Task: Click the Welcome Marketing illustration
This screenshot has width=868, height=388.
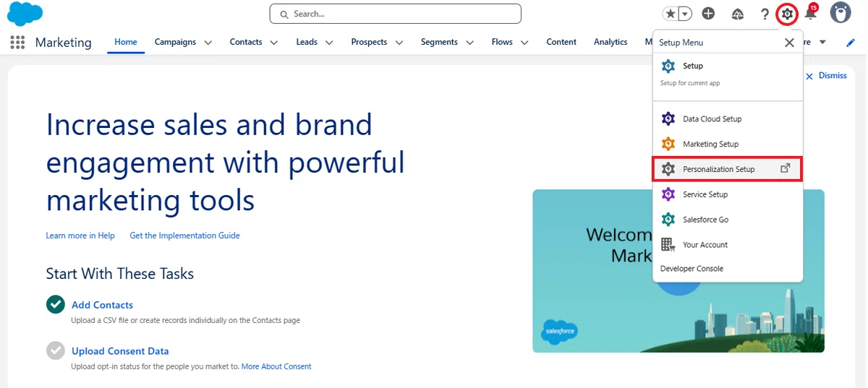Action: 678,271
